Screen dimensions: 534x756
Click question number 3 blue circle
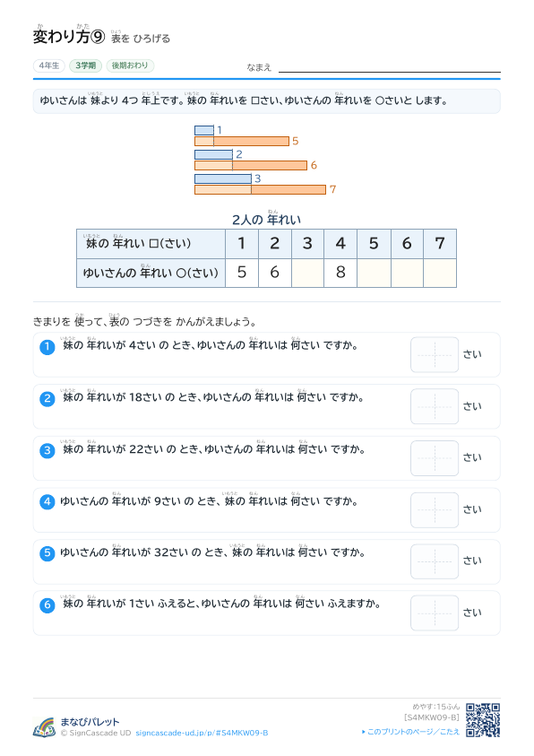coord(47,450)
